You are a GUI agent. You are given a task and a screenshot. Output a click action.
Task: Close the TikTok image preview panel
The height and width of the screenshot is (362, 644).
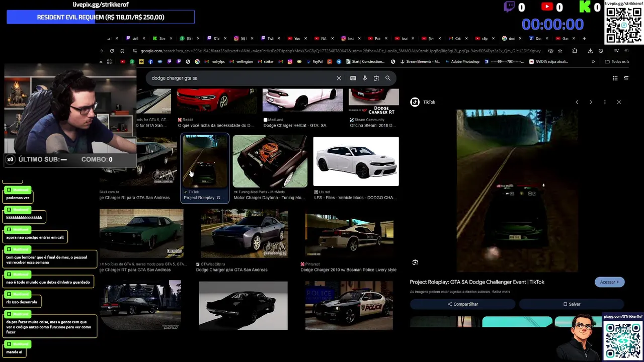click(x=619, y=102)
